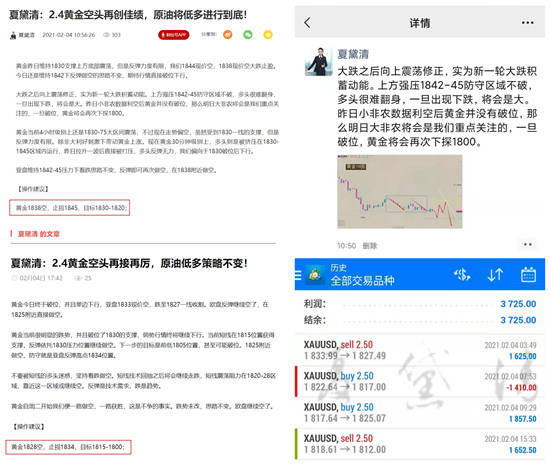550x468 pixels.
Task: Open XAUUSD sell trade 1 818.61 → 1 812.00
Action: pyautogui.click(x=420, y=444)
